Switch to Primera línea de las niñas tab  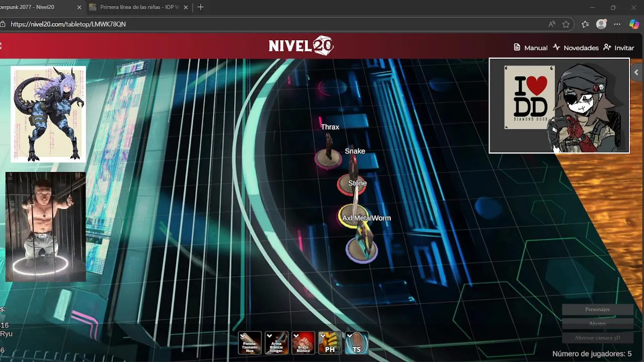[138, 8]
